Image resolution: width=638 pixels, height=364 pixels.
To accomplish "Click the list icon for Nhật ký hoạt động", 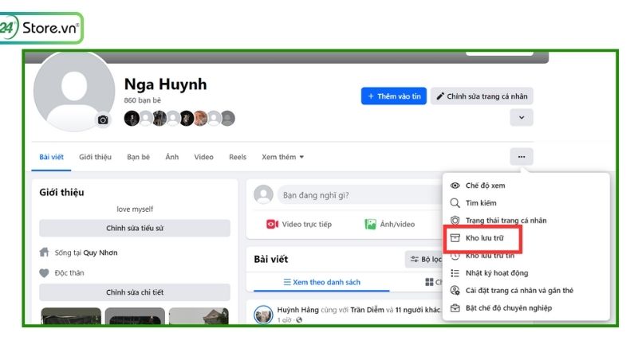I will (455, 273).
